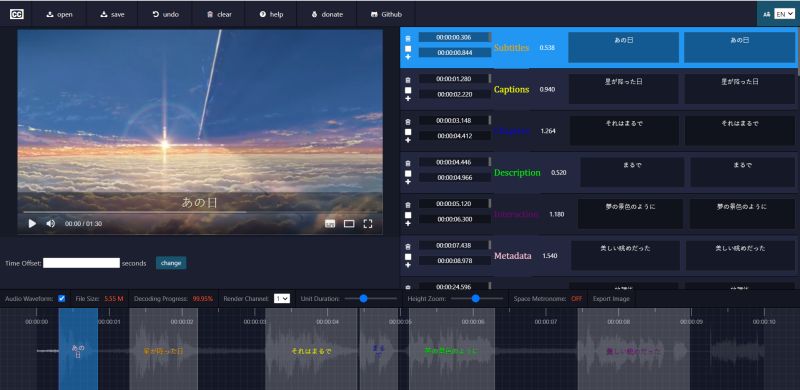Delete the subtitle starting at 00:00:04.446

click(x=408, y=163)
